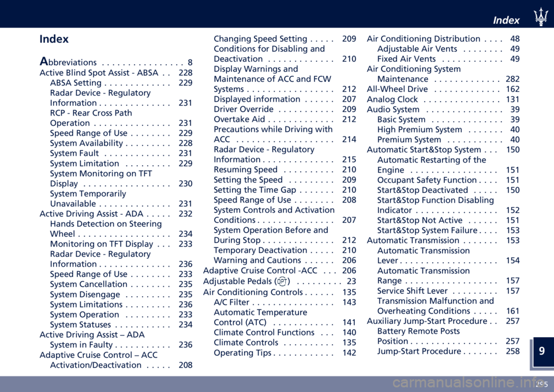The image size is (554, 392).
Task: Open System Controls and Activation Conditions entry
Action: click(285, 215)
